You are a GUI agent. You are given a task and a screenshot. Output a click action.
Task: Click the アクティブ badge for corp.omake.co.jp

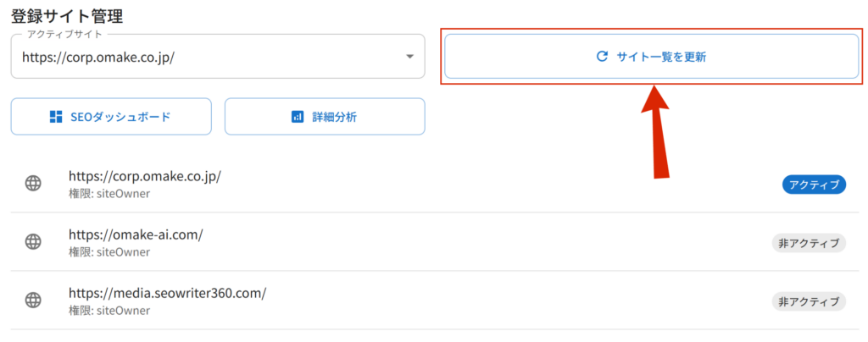[x=814, y=185]
